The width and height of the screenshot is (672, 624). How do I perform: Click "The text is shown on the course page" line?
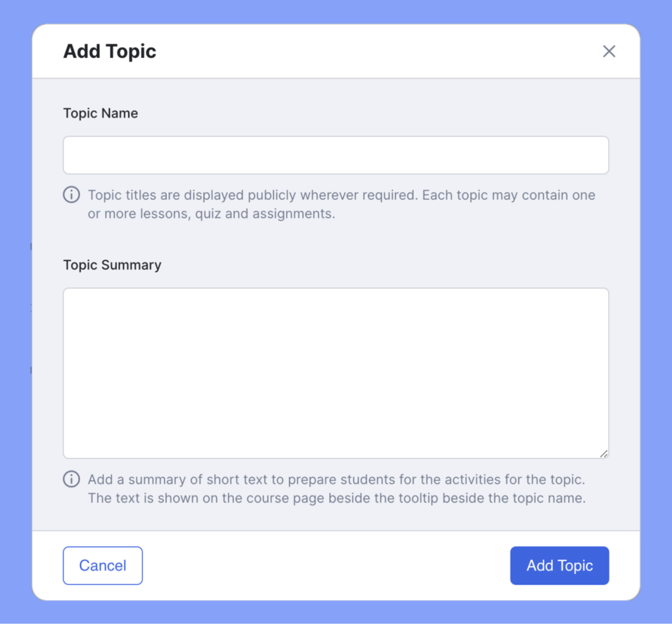(x=336, y=499)
